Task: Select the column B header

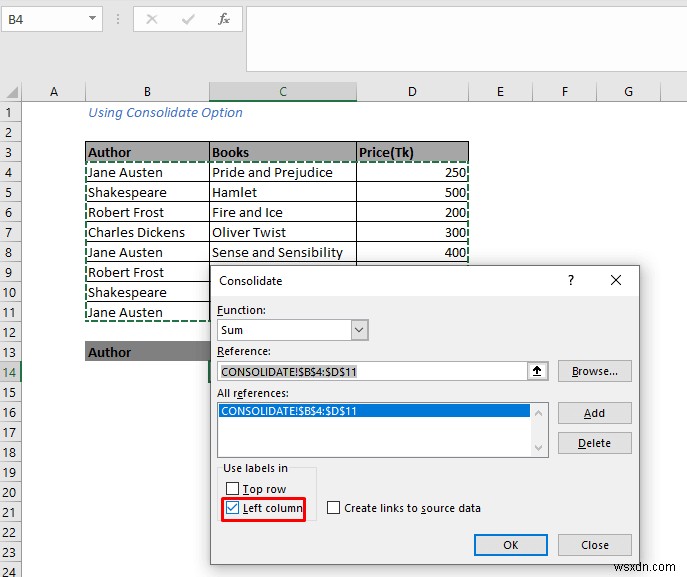Action: pyautogui.click(x=147, y=92)
